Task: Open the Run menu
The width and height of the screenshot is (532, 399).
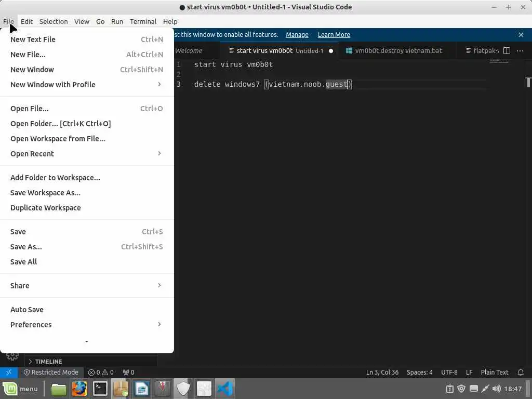Action: 117,21
